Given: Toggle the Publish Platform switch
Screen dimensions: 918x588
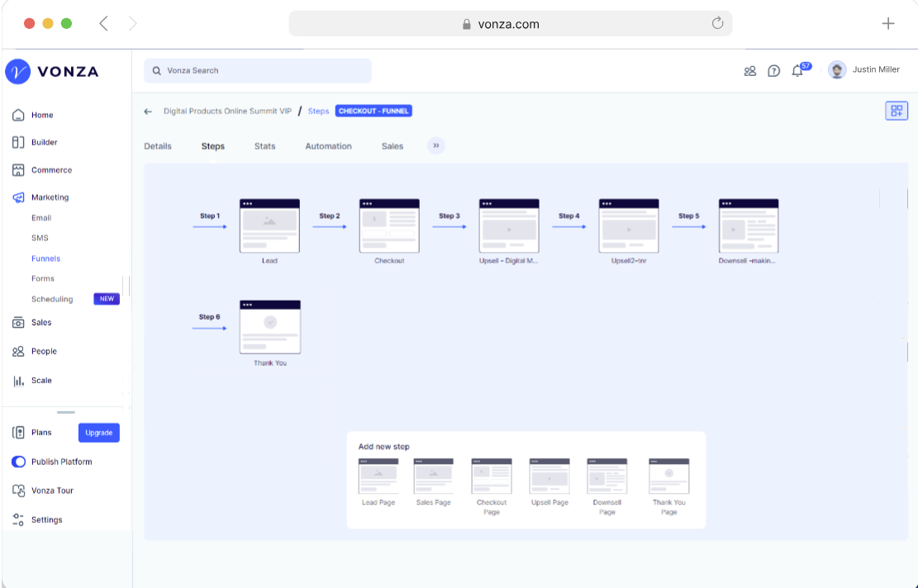Looking at the screenshot, I should click(x=18, y=461).
